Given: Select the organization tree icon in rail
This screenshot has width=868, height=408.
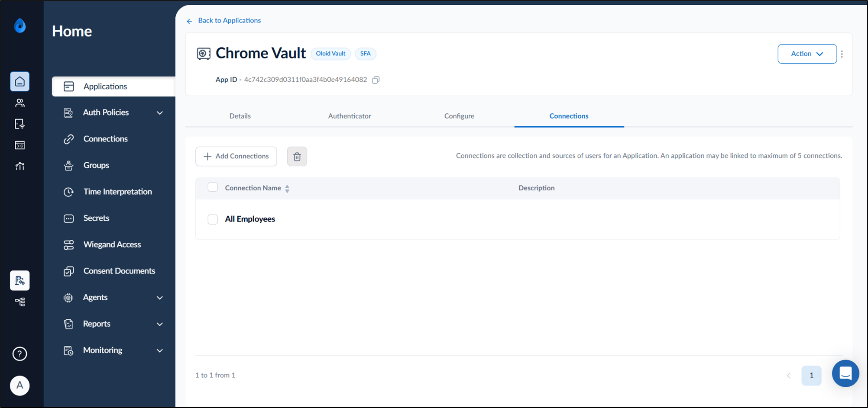Looking at the screenshot, I should pyautogui.click(x=20, y=302).
